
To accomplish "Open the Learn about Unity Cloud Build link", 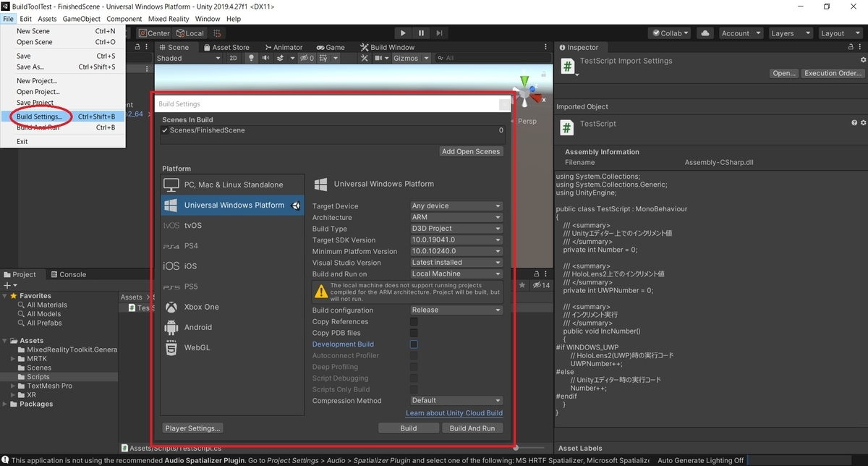I will [x=454, y=413].
